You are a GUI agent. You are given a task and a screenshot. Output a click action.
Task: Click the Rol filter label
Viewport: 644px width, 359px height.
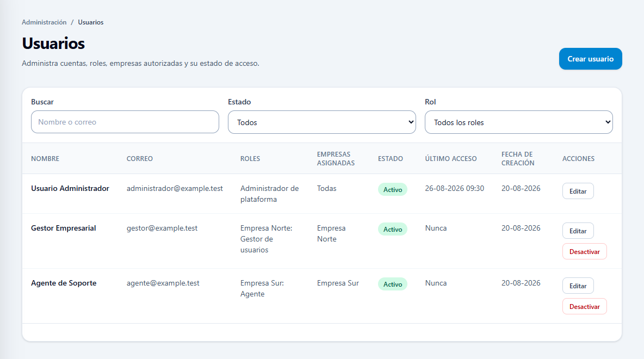point(430,102)
